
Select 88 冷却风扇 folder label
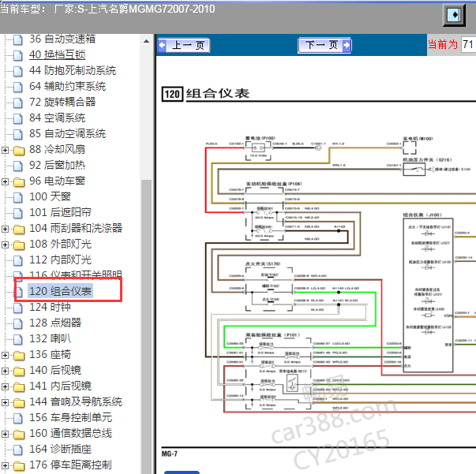tap(57, 149)
